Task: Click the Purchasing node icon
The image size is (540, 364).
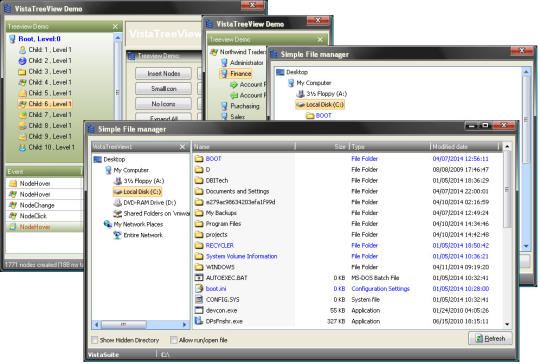Action: point(224,106)
